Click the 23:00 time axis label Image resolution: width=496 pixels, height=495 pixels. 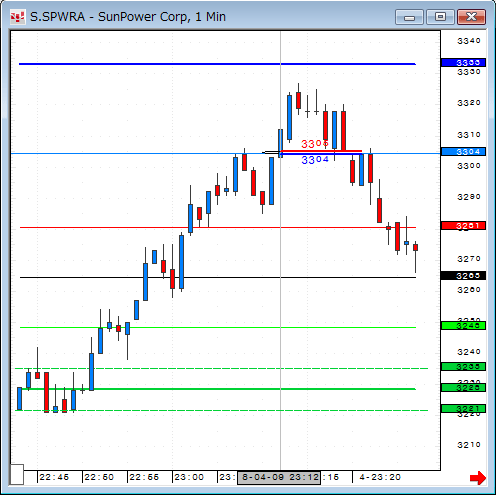[x=189, y=477]
